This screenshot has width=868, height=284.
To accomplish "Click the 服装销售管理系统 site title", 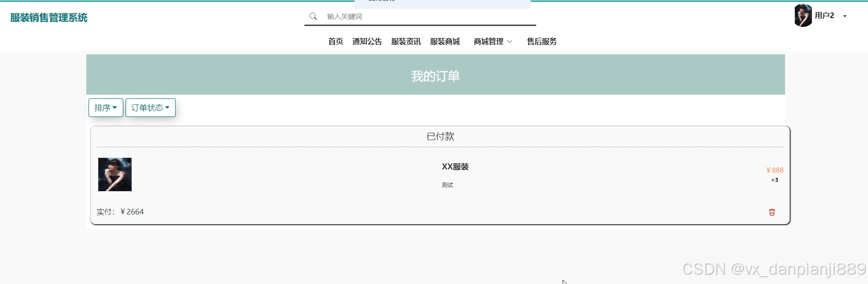I will (x=49, y=18).
